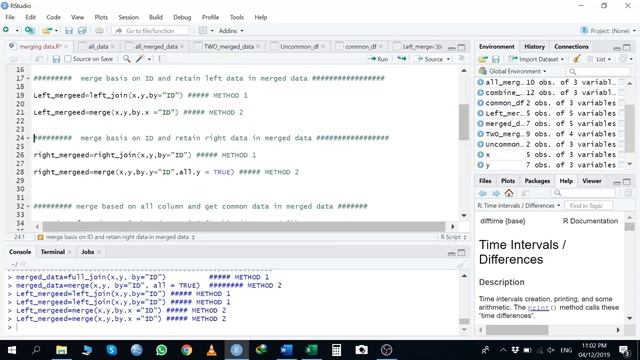Open the Code menu

pos(53,17)
